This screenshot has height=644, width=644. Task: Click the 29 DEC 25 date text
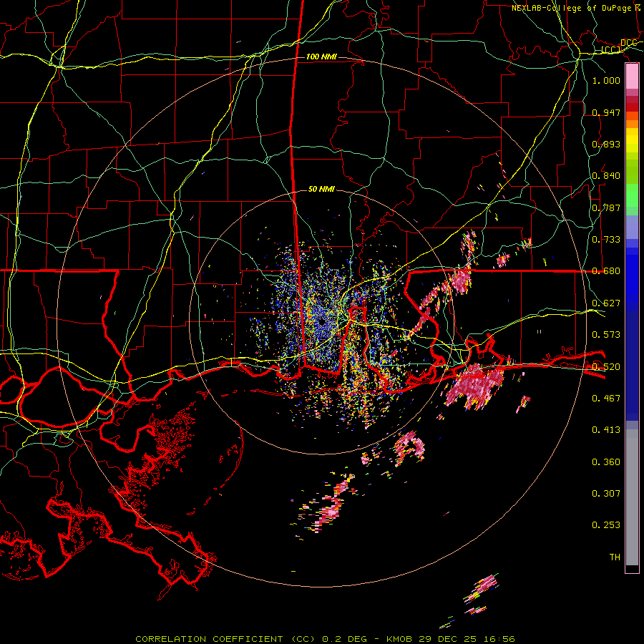point(448,639)
